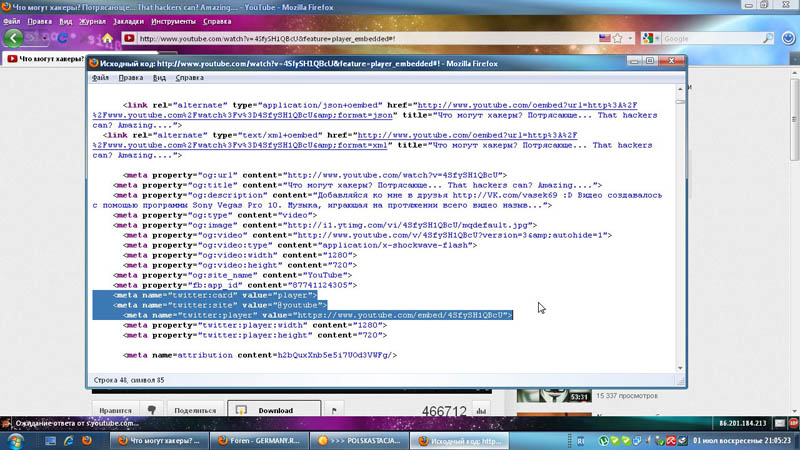
Task: Open the address bar history dropdown arrow
Action: 630,38
